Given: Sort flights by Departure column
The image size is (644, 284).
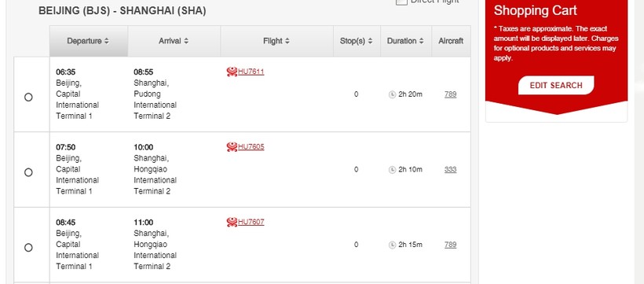Looking at the screenshot, I should point(88,41).
